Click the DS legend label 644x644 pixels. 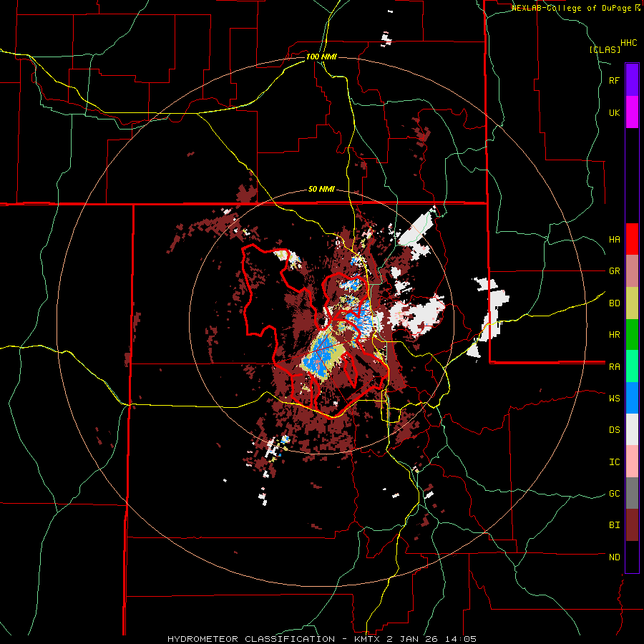pyautogui.click(x=614, y=430)
